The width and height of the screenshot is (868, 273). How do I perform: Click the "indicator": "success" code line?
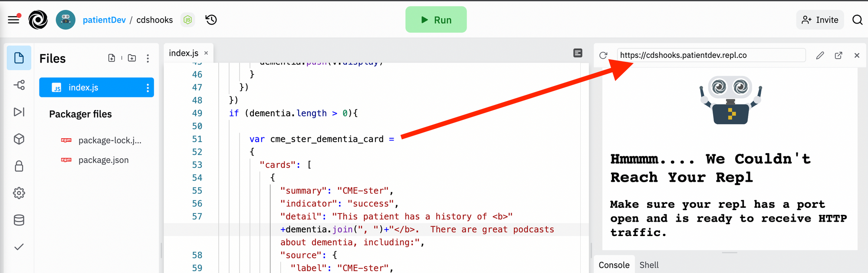coord(339,203)
